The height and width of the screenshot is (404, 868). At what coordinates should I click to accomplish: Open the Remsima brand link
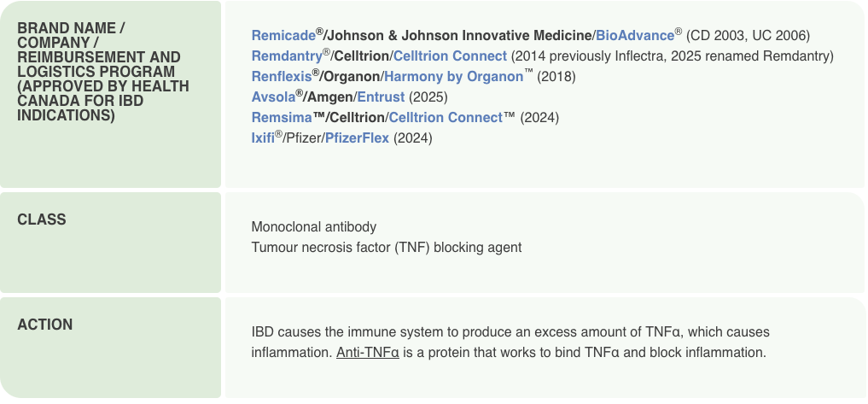[x=282, y=118]
